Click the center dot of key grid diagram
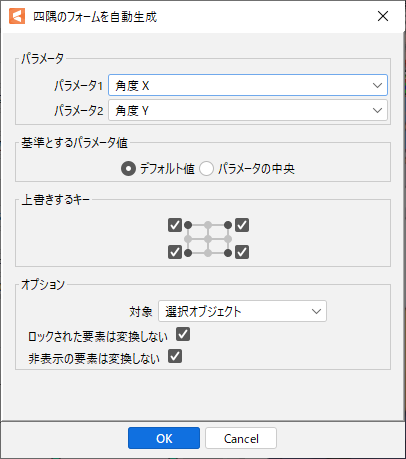Image resolution: width=406 pixels, height=459 pixels. point(208,239)
